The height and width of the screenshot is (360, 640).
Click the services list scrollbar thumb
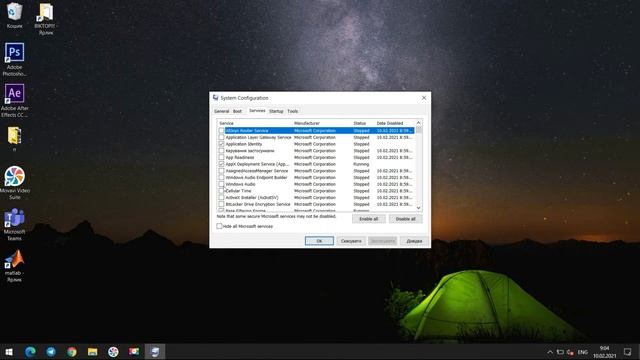pos(418,130)
